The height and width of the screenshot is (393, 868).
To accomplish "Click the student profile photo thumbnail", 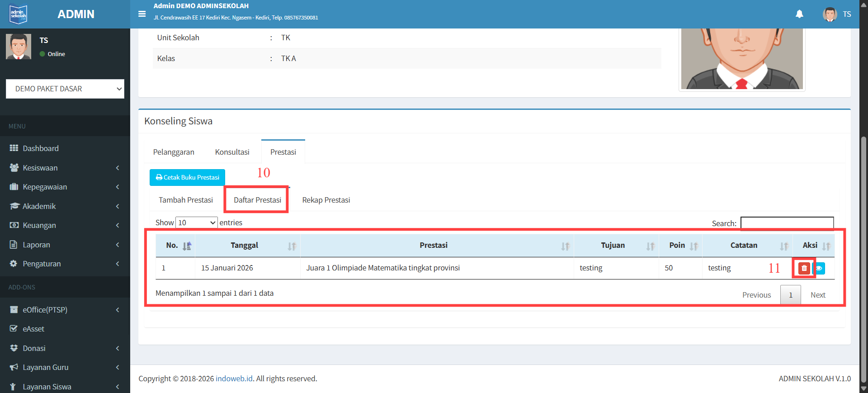I will [741, 59].
